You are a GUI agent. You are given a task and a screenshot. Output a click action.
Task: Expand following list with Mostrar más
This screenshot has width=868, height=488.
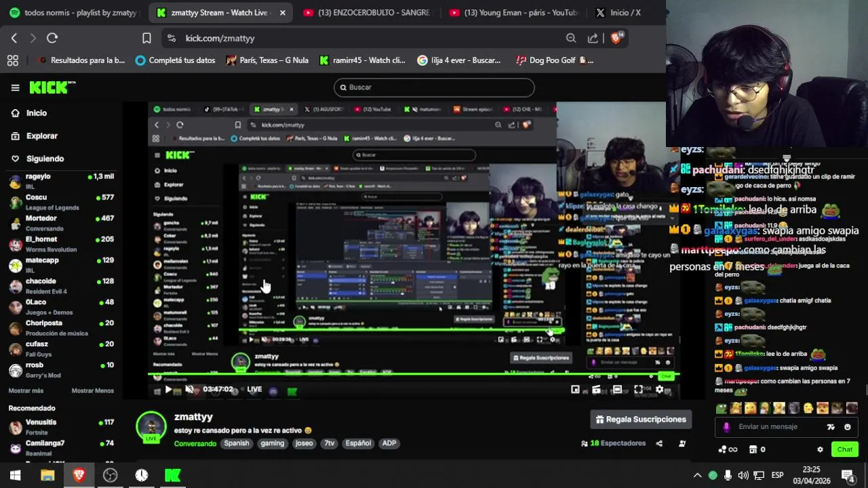tap(26, 391)
